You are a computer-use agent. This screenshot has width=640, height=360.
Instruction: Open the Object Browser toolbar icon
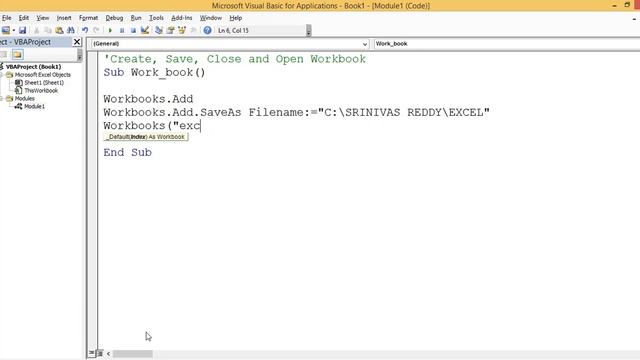pyautogui.click(x=182, y=30)
